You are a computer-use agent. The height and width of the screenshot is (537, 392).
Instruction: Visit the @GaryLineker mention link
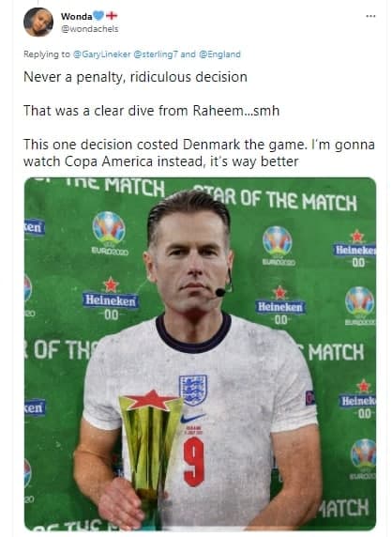[x=102, y=54]
